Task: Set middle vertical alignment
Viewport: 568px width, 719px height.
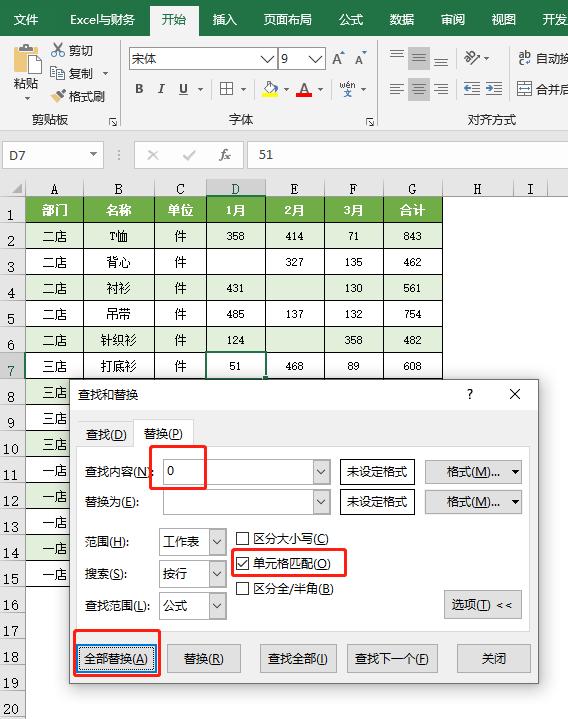Action: [419, 58]
